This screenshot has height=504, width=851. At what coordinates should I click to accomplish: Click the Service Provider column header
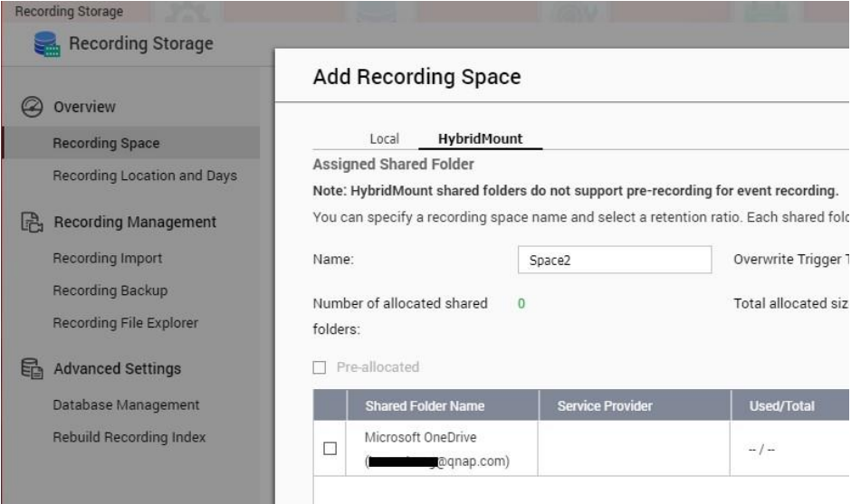tap(605, 406)
